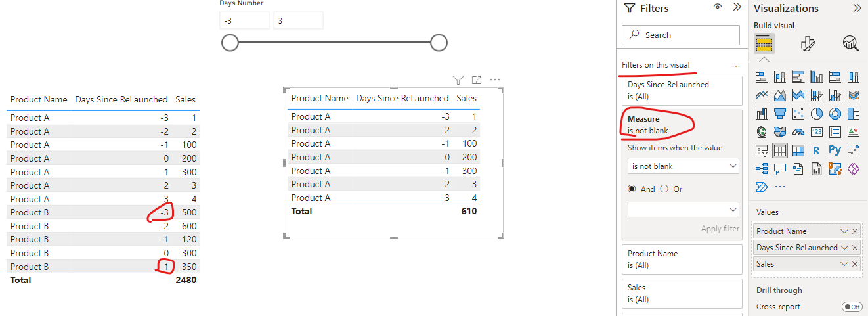Open Filters on this visual ellipsis menu
Screen dimensions: 868x316
[x=735, y=66]
